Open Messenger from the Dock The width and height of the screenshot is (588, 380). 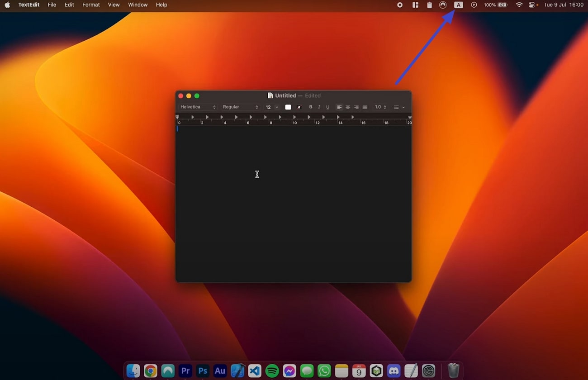coord(289,371)
